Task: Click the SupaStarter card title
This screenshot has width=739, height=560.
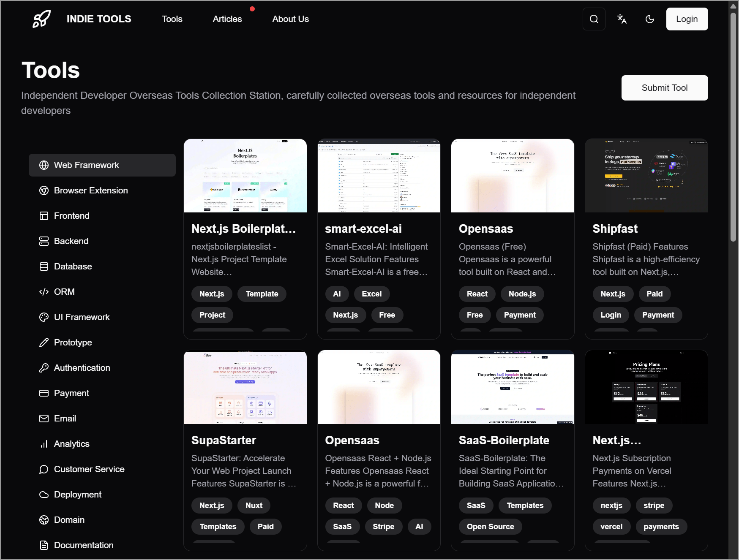Action: click(224, 440)
